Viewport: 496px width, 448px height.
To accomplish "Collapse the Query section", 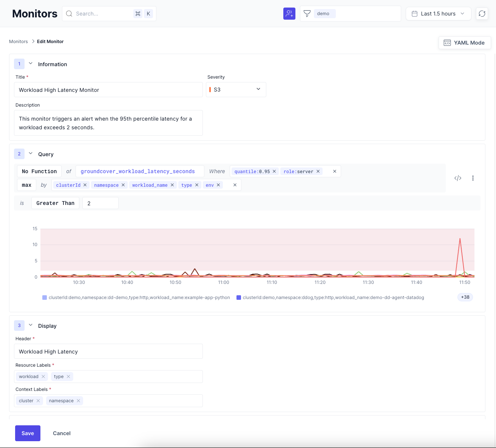I will (31, 154).
